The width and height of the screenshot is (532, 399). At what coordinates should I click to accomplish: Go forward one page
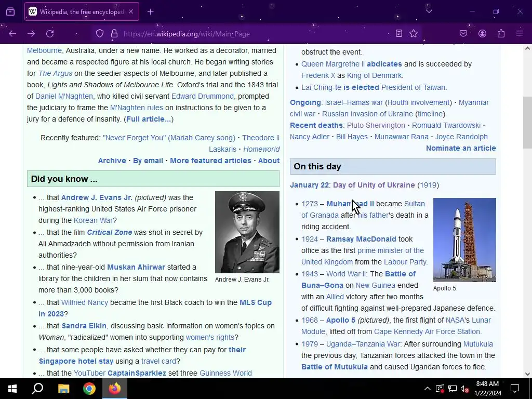point(31,34)
